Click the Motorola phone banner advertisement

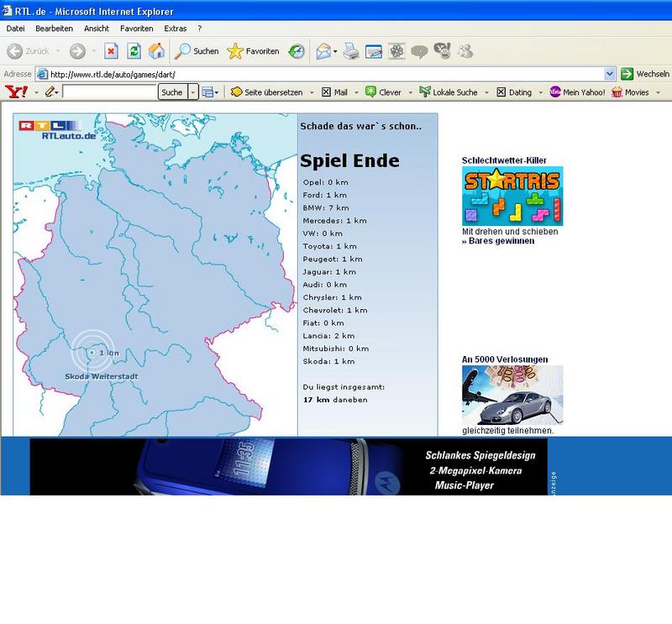(x=288, y=467)
